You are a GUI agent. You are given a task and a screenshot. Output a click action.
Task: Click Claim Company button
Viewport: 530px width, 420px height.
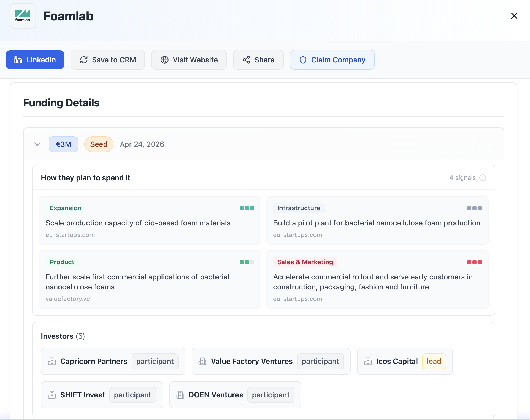tap(332, 60)
